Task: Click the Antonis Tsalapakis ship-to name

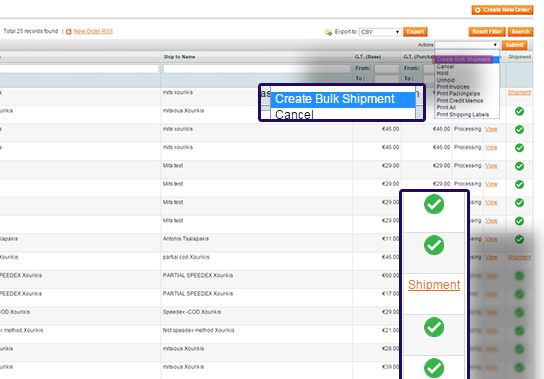Action: pos(186,239)
